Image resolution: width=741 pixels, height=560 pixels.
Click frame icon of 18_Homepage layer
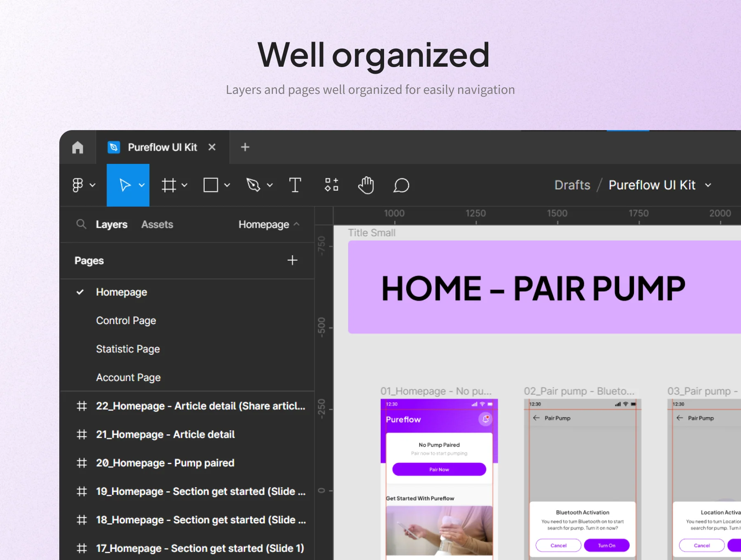click(x=82, y=520)
